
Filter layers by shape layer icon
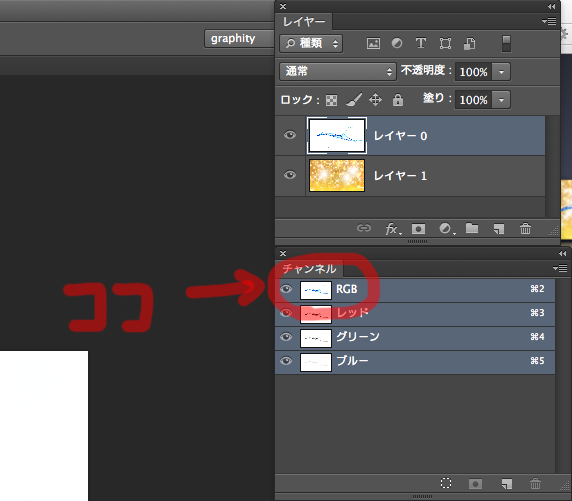coord(445,43)
